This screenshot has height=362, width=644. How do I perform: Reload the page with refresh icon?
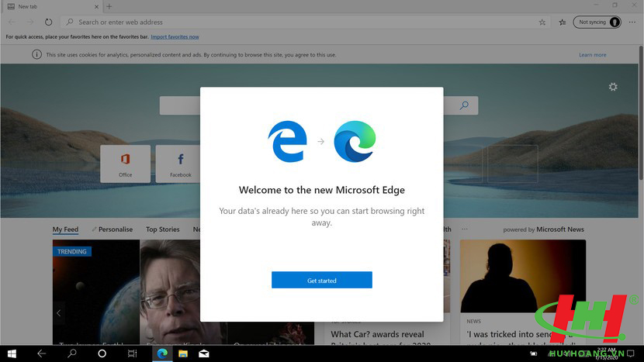click(48, 22)
